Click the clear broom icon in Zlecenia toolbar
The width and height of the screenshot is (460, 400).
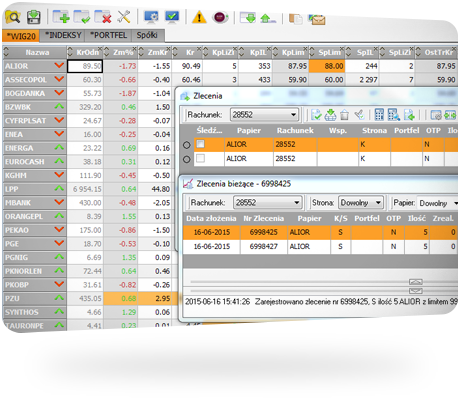tap(359, 115)
